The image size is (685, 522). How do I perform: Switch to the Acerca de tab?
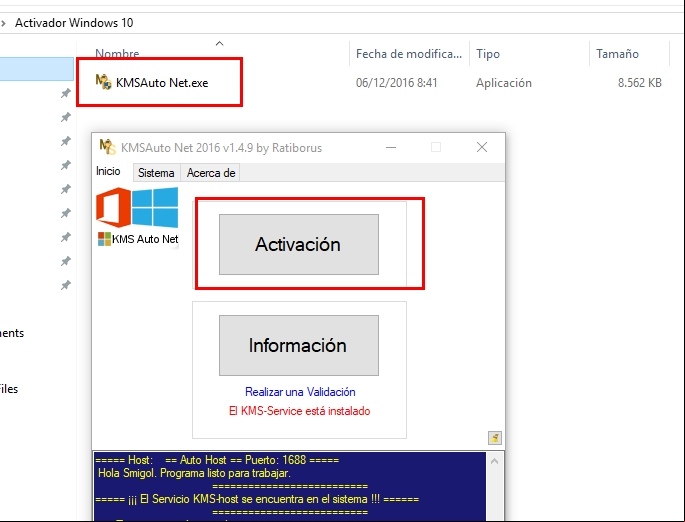211,173
